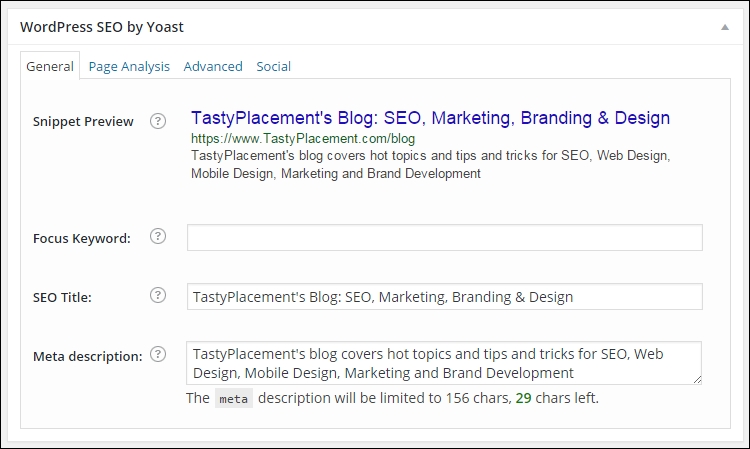750x449 pixels.
Task: Click into the Meta description textarea
Action: (x=444, y=363)
